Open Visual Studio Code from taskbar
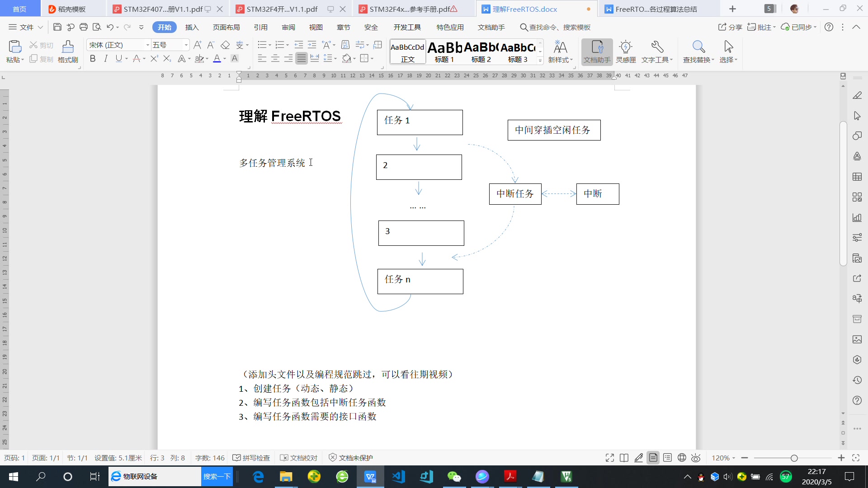Screen dimensions: 868x488 pyautogui.click(x=398, y=476)
